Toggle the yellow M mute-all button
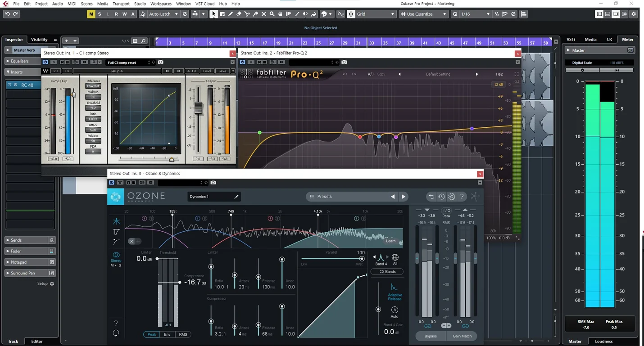 [x=91, y=14]
